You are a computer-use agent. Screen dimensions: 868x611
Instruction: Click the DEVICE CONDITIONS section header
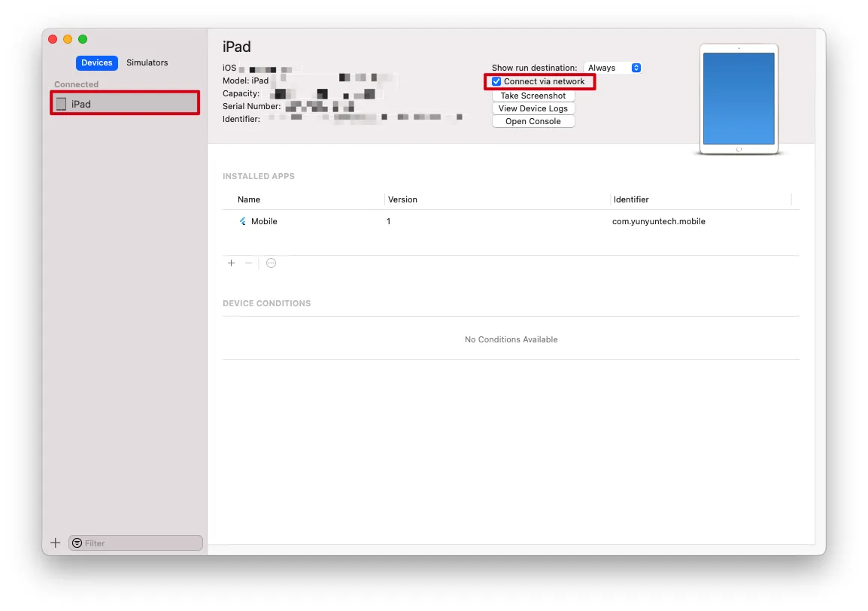(x=267, y=303)
